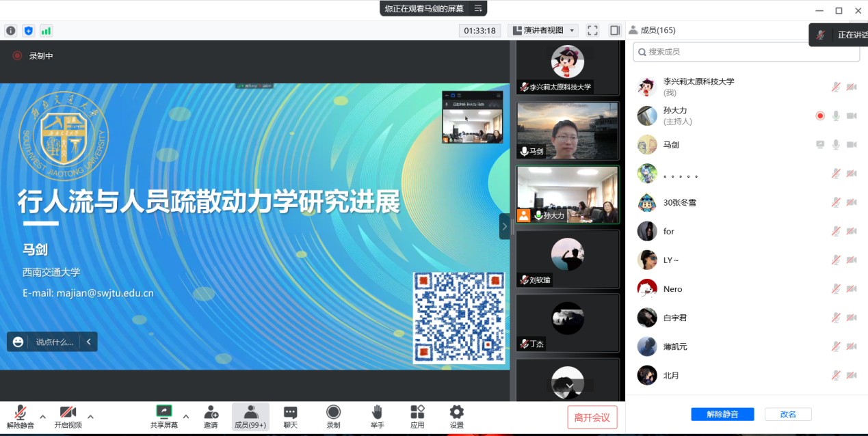Click the 录制 record icon in toolbar
Image resolution: width=868 pixels, height=436 pixels.
333,411
